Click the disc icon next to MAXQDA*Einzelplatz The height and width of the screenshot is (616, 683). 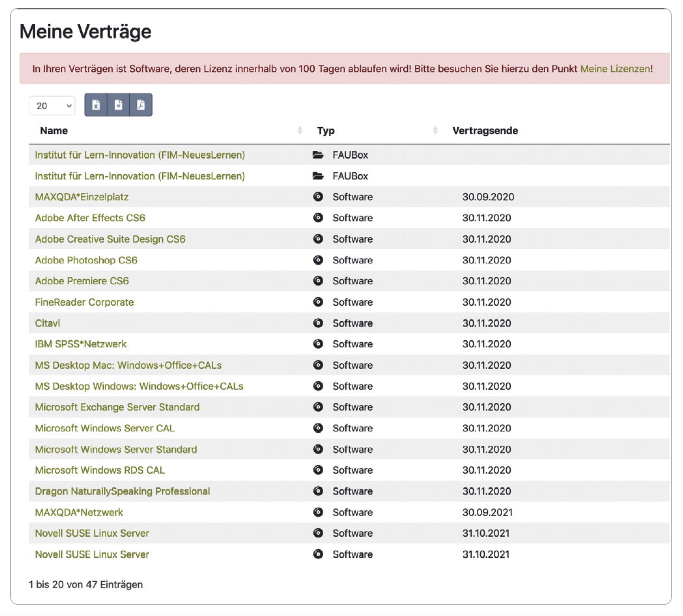point(318,197)
